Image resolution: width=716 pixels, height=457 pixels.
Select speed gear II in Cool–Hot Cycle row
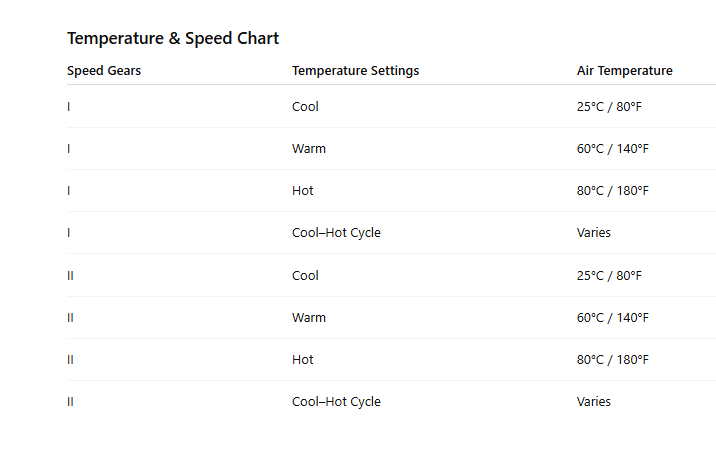70,402
